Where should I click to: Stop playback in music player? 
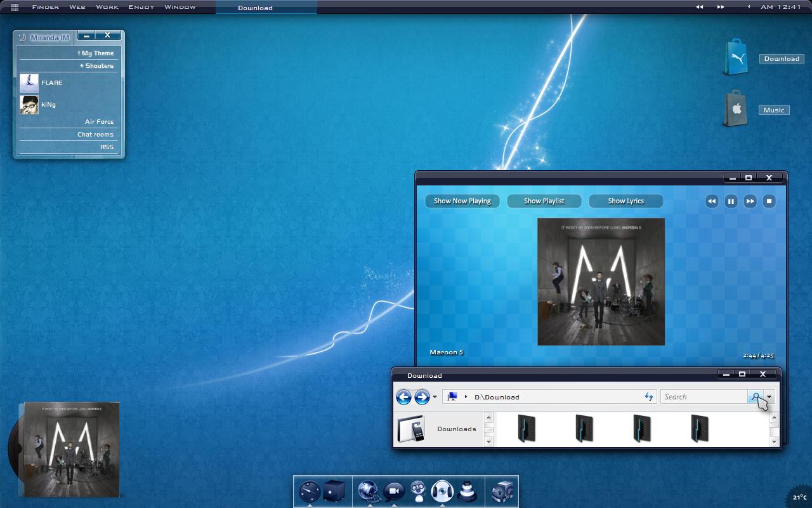pyautogui.click(x=769, y=201)
